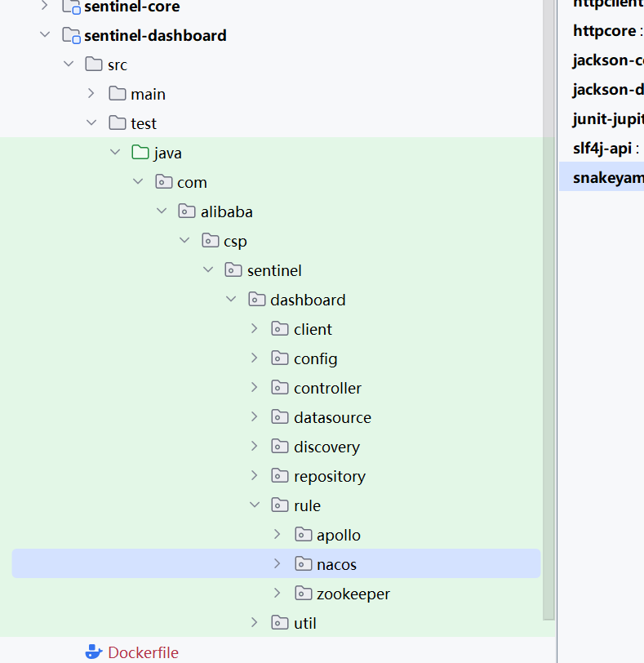Screen dimensions: 644x663
Task: Select the nacos package label
Action: click(336, 564)
